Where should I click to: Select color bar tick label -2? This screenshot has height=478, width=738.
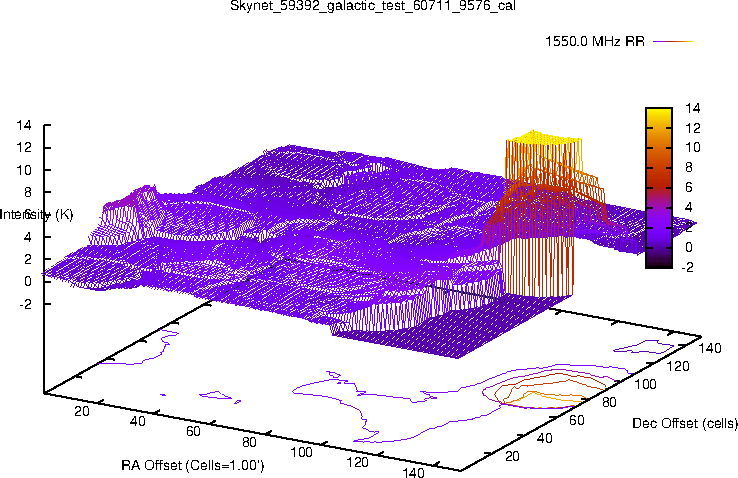coord(688,267)
